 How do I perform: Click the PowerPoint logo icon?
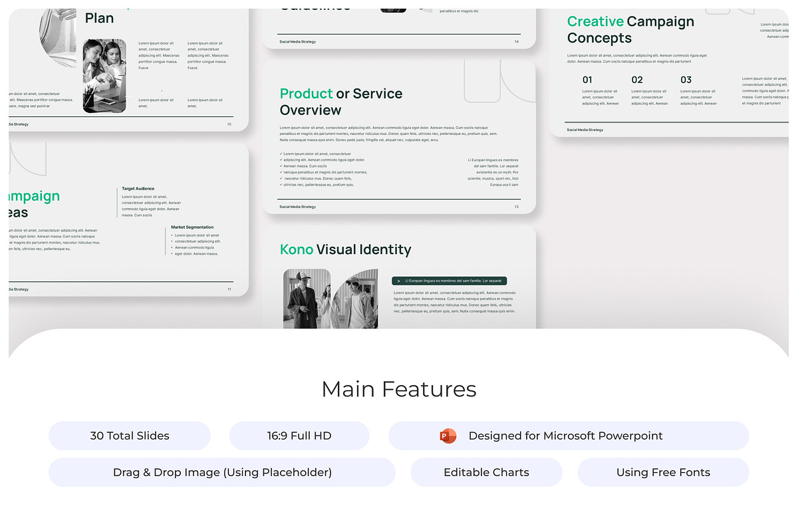click(448, 436)
